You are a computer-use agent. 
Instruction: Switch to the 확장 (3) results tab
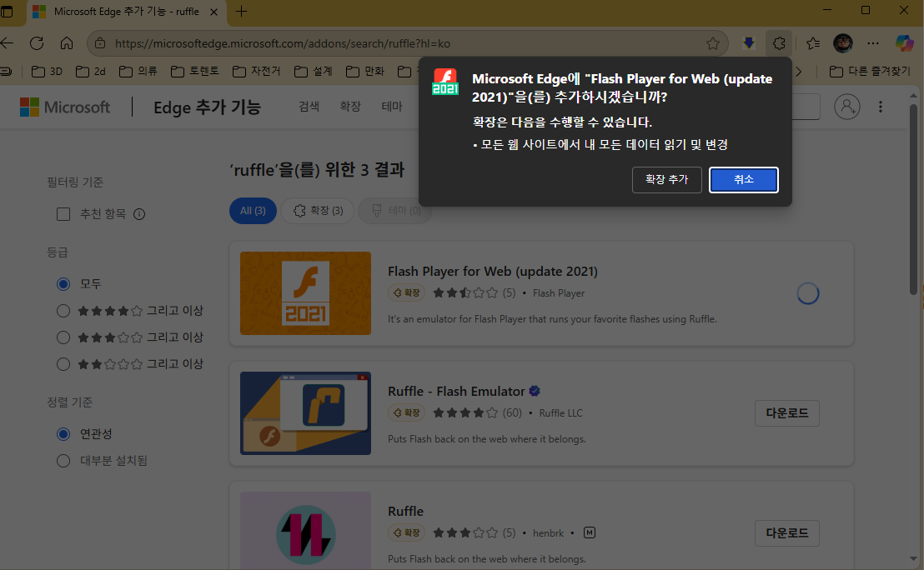(317, 211)
